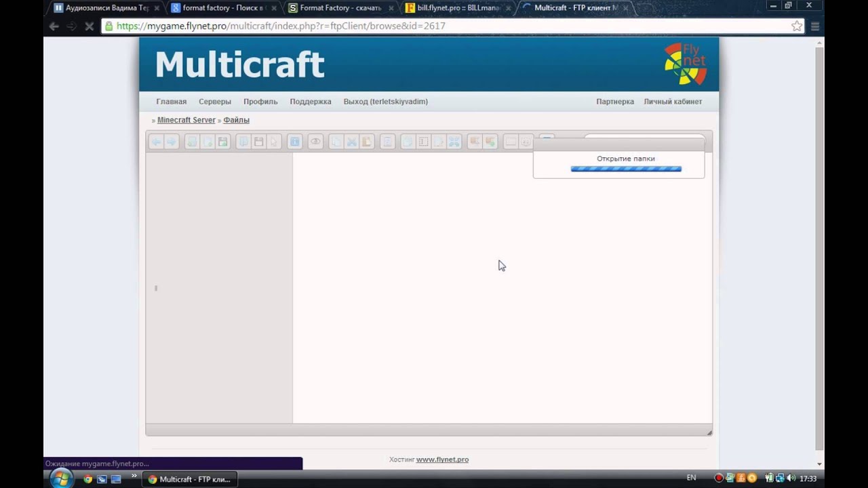Screen dimensions: 868x488
Task: Click the browser Back button
Action: tap(54, 26)
